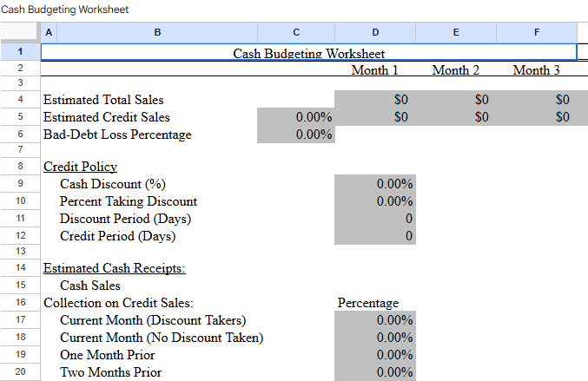
Task: Select the Month 3 heading cell
Action: [x=536, y=69]
